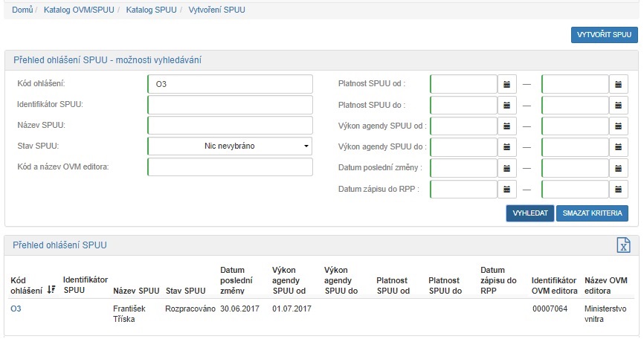Open calendar for Platnost SPUU od start date
Screen dimensions: 644x339
[x=506, y=84]
